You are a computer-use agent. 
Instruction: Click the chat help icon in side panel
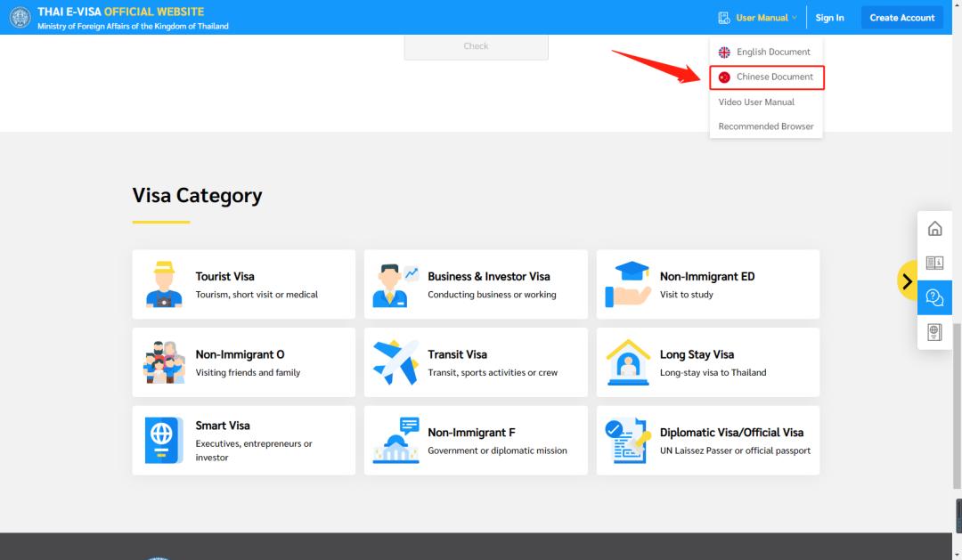tap(934, 297)
